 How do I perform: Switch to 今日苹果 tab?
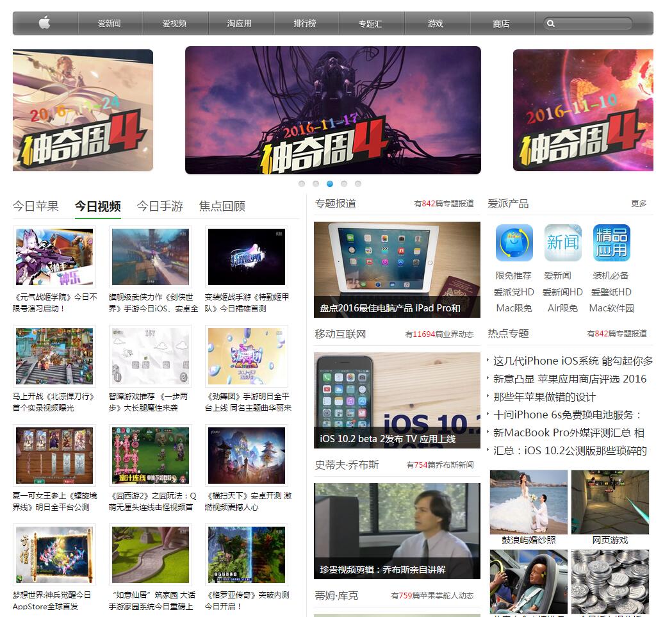click(36, 206)
